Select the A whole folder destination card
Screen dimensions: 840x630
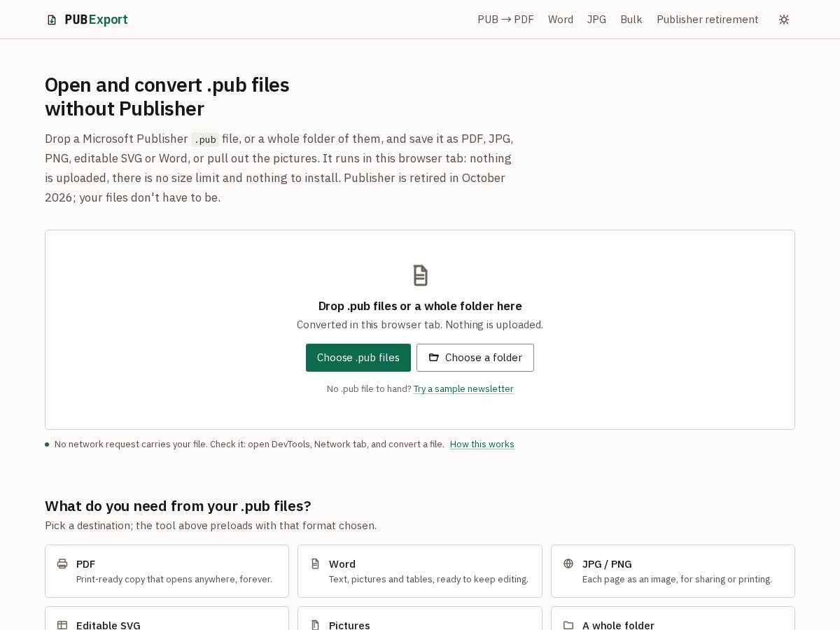(x=673, y=619)
